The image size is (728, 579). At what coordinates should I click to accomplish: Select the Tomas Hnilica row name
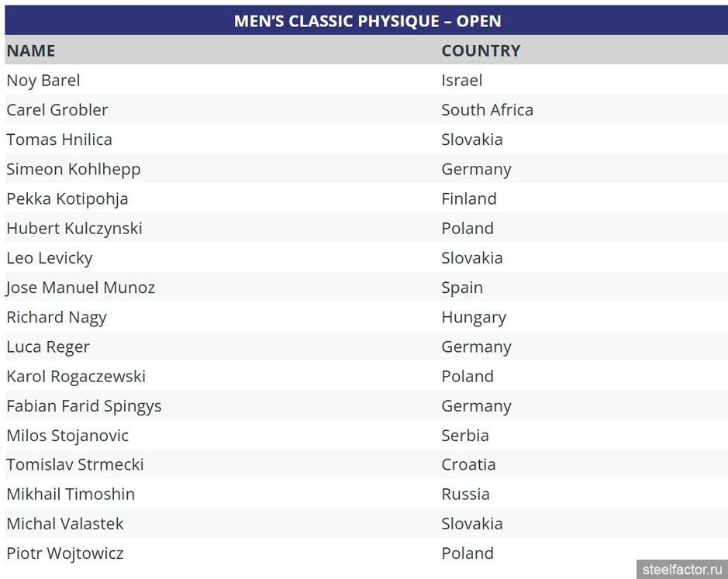[x=60, y=140]
